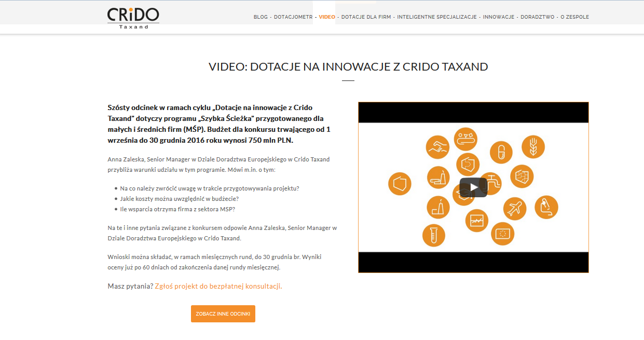
Task: Click the microscope icon in video thumbnail
Action: click(x=546, y=207)
